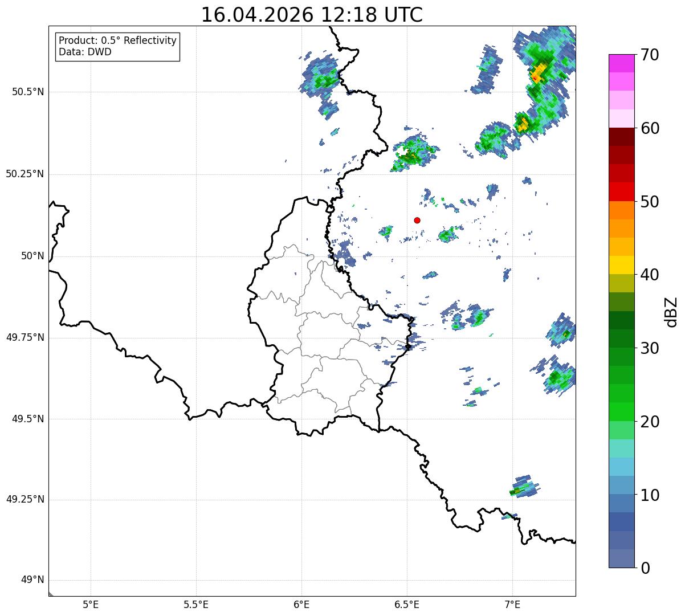Click the rain cell northwest near 50.5°N 6°E
The width and height of the screenshot is (685, 616).
click(320, 79)
